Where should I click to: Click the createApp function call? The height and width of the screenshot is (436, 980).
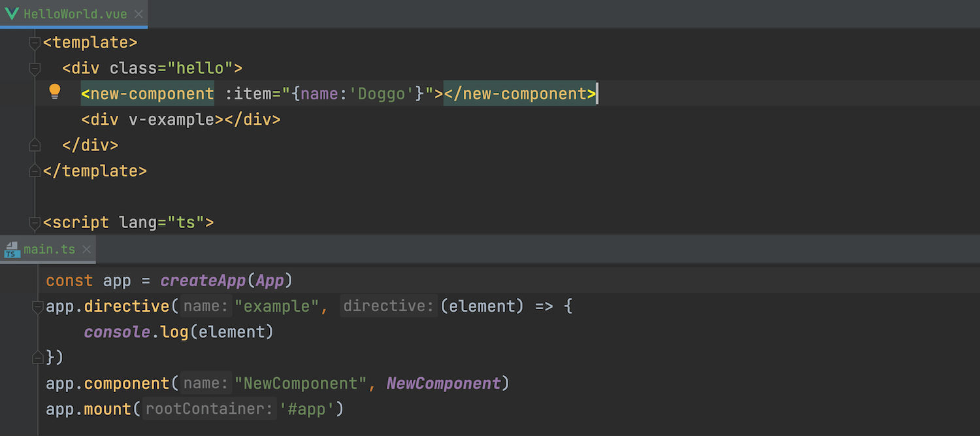click(203, 280)
